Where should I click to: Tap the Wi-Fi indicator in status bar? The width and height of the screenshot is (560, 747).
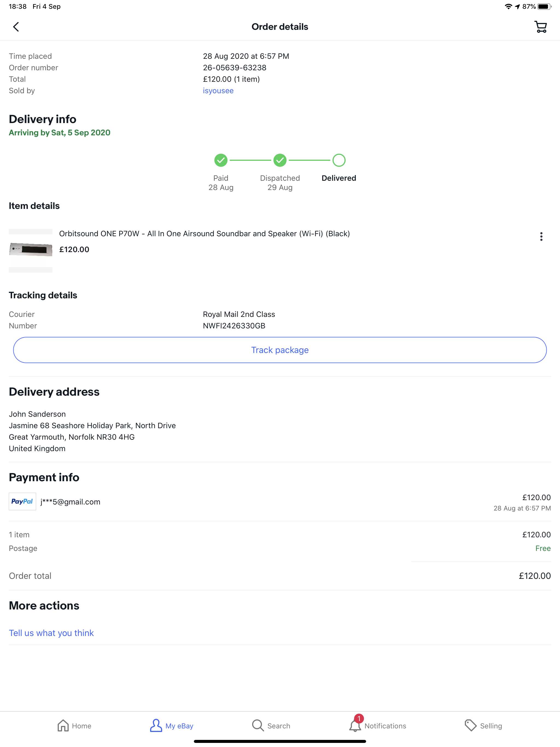pyautogui.click(x=508, y=6)
